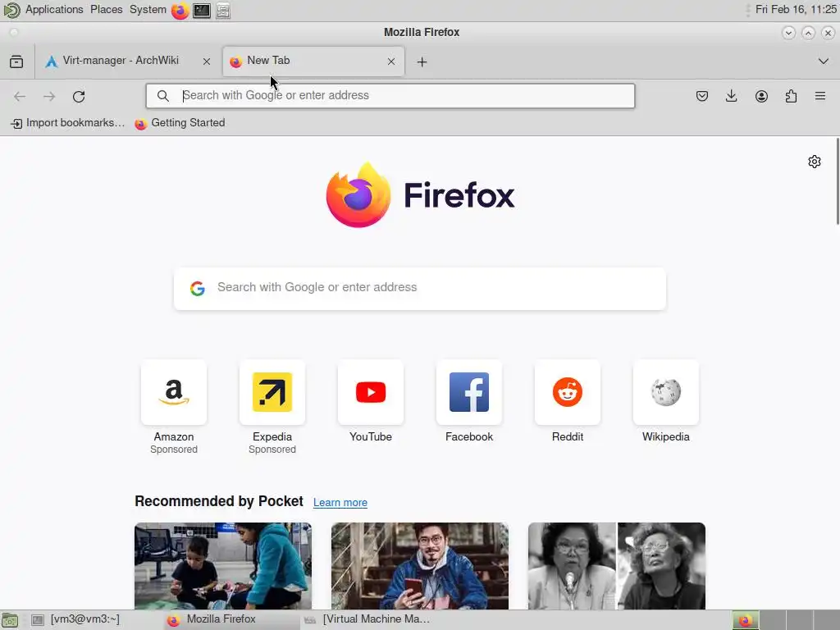Open the System menu
840x630 pixels.
[x=148, y=10]
